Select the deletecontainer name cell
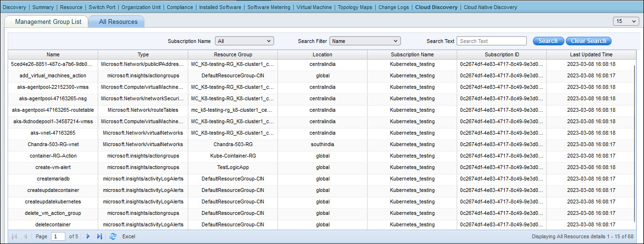 (x=53, y=224)
